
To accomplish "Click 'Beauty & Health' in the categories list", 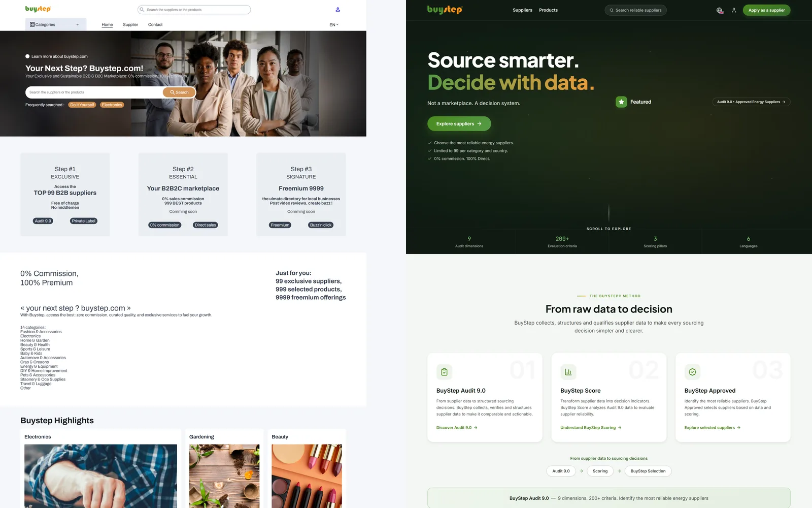I will pyautogui.click(x=35, y=345).
